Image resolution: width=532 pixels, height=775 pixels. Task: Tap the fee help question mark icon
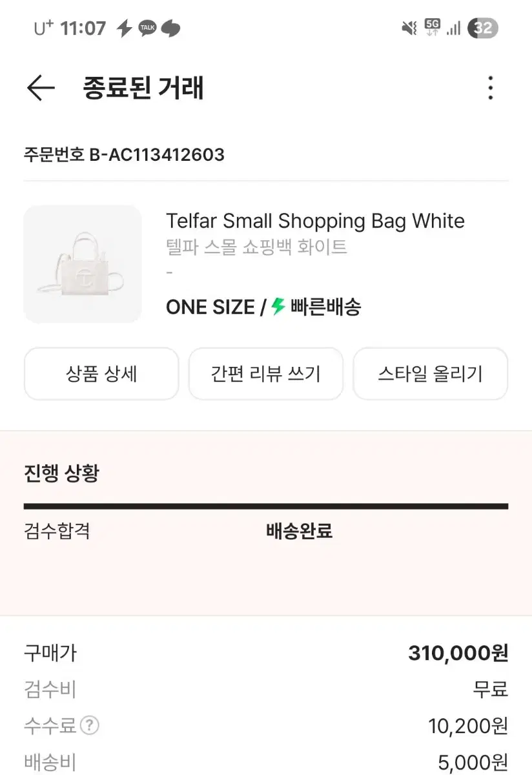(x=90, y=726)
